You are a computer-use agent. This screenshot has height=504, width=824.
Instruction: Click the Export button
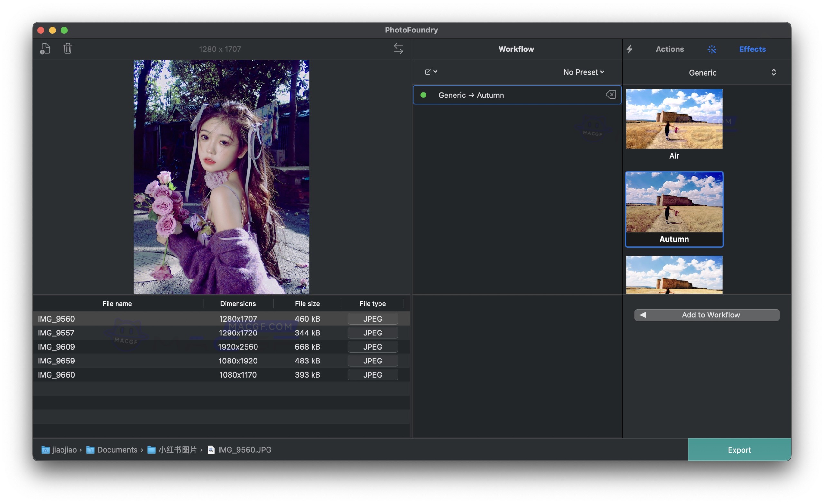[x=739, y=450]
